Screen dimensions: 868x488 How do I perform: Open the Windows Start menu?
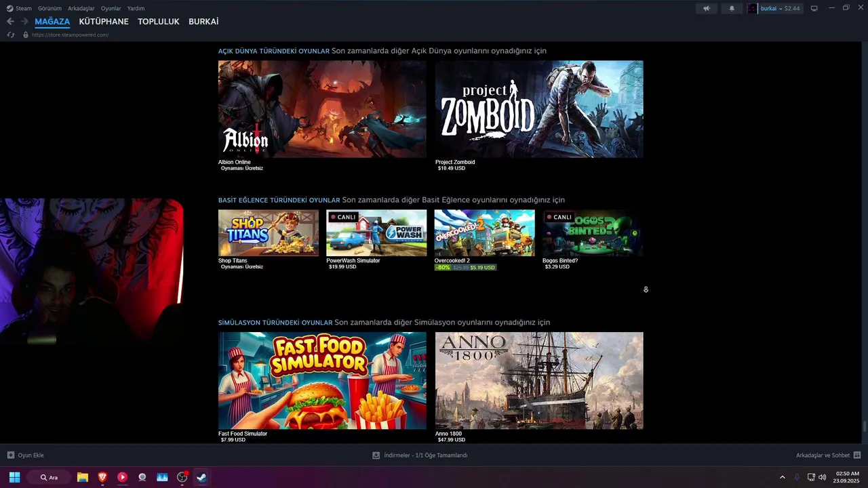14,477
